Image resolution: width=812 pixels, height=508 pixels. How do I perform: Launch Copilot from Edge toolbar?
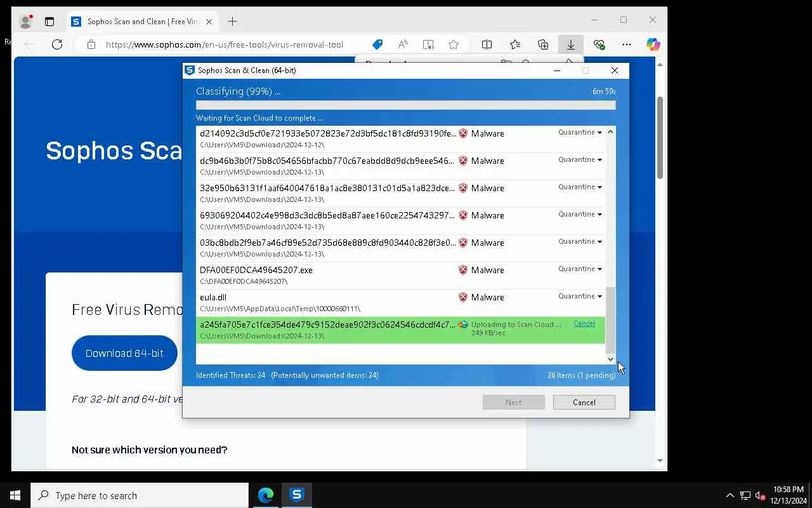pos(653,44)
